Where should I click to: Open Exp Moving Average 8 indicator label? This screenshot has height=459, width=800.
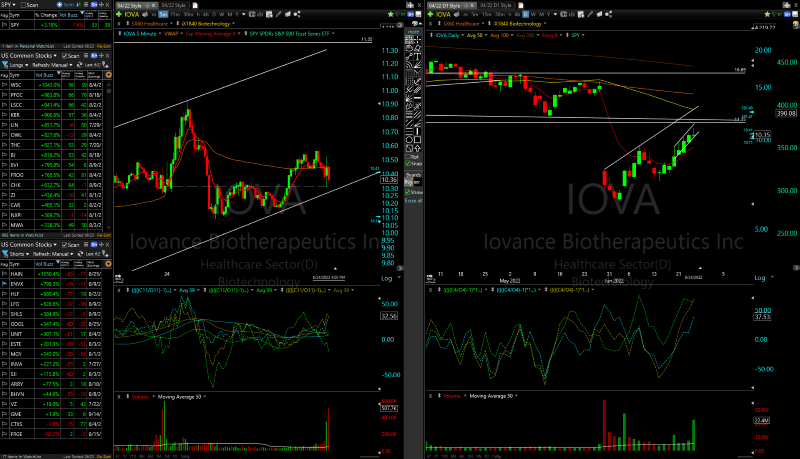[x=211, y=34]
